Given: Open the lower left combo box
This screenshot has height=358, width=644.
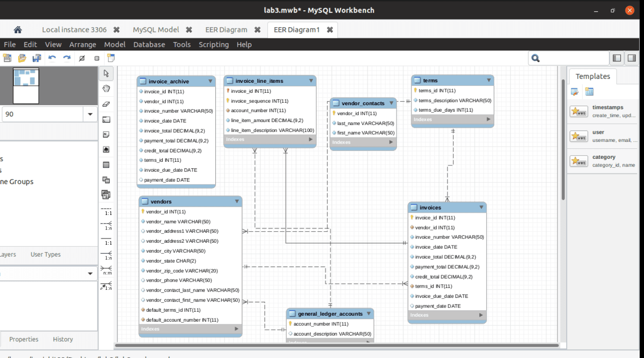Looking at the screenshot, I should click(90, 273).
